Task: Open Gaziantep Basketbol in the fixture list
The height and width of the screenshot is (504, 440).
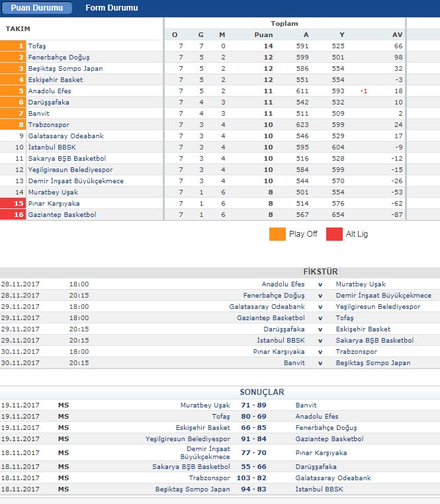Action: tap(271, 318)
